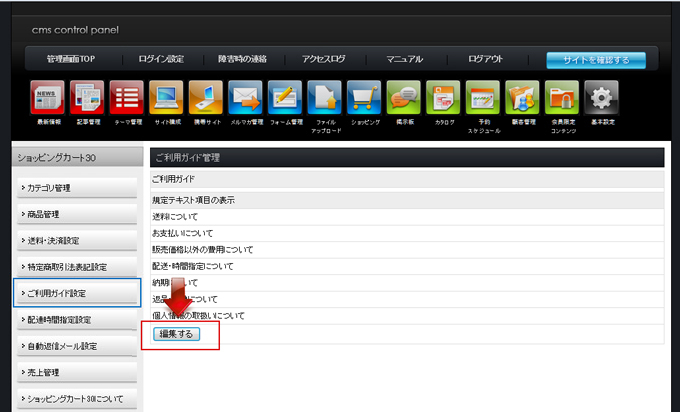Open the 基本設定 gear icon
The height and width of the screenshot is (412, 680).
(x=601, y=98)
